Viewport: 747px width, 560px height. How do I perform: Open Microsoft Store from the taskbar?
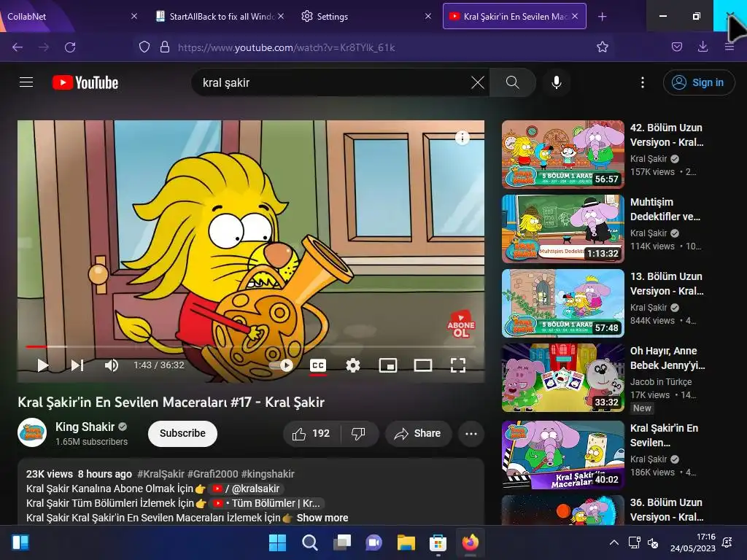pyautogui.click(x=438, y=542)
